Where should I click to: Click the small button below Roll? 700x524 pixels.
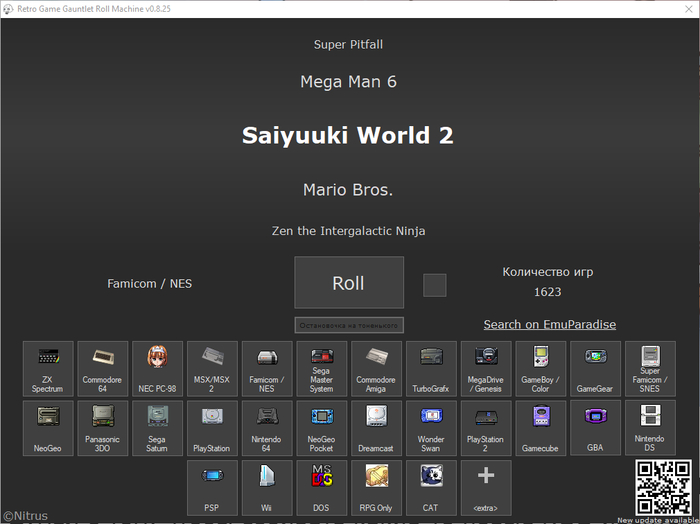(349, 325)
